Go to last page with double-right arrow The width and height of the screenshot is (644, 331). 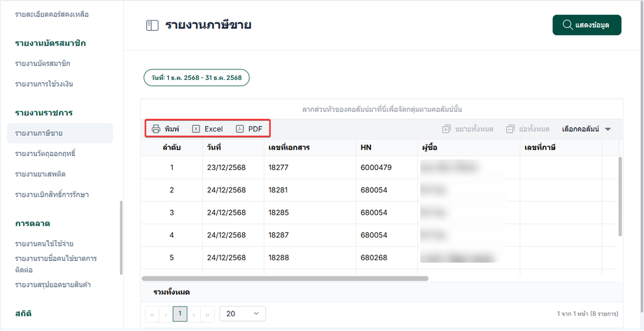(x=207, y=315)
